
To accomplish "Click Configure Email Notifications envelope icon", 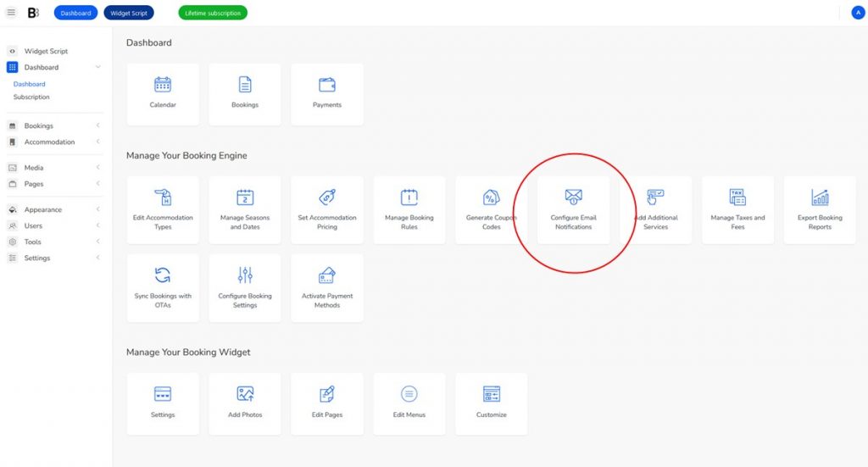I will 573,197.
